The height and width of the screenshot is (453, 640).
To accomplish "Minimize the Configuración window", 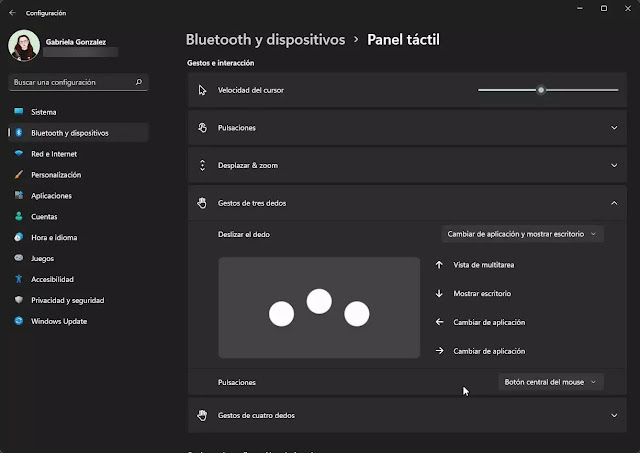I will coord(580,8).
